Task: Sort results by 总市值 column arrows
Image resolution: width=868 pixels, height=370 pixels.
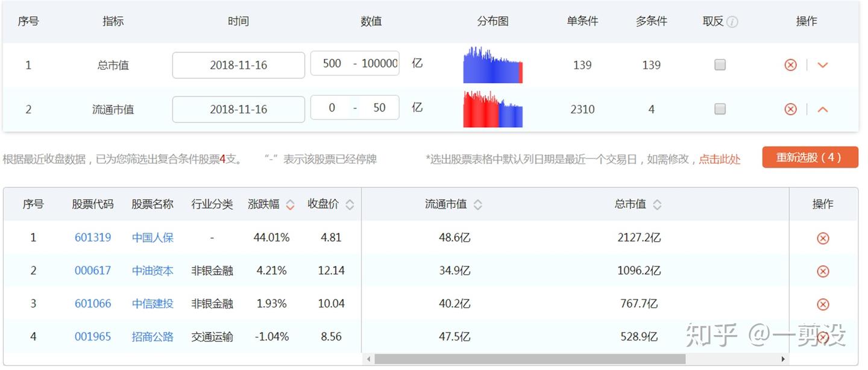Action: [x=658, y=204]
